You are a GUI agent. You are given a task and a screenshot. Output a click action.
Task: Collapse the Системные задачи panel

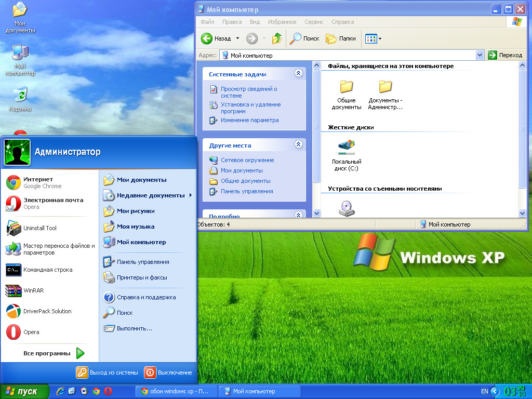pos(299,73)
